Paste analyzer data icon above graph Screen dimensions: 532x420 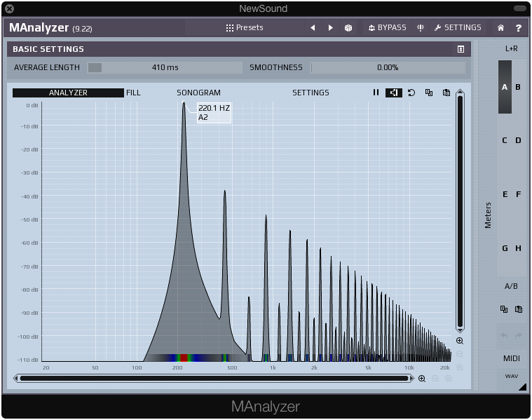[x=446, y=93]
